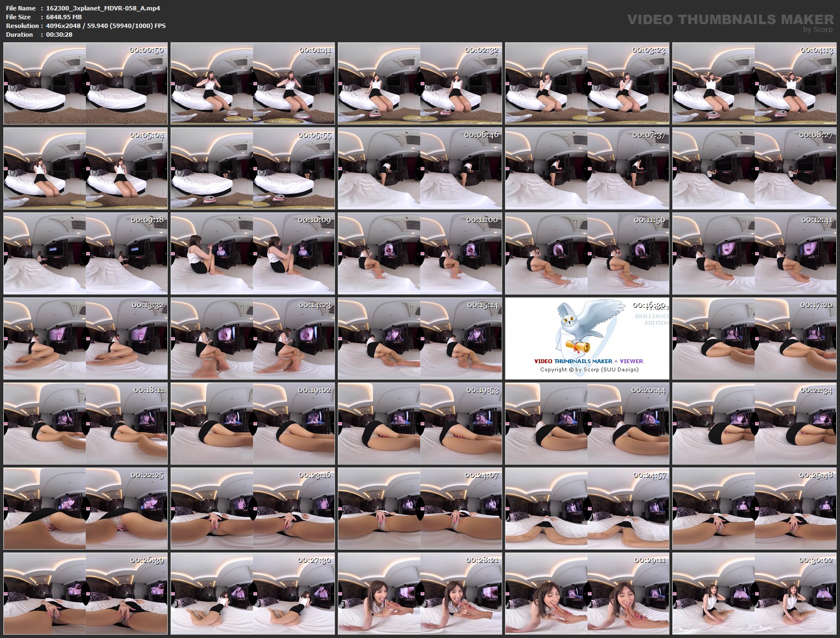Select the 00:16:00 timestamp over the logo card

pyautogui.click(x=649, y=305)
